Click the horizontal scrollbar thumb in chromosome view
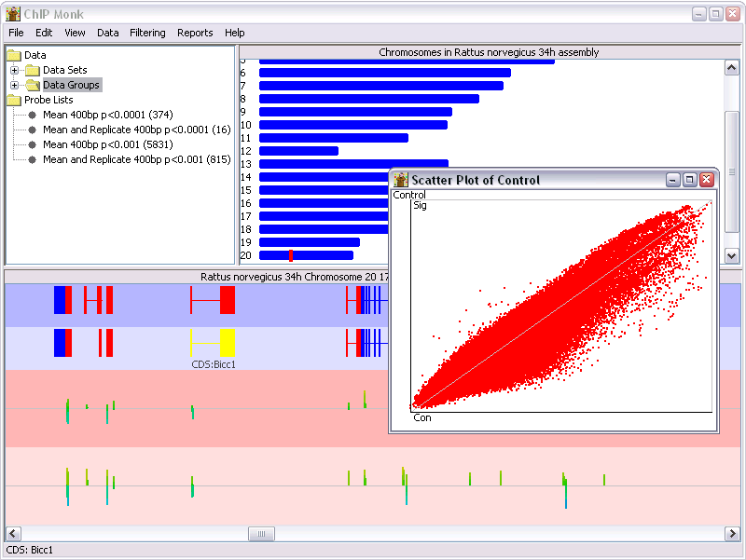This screenshot has height=560, width=746. (x=261, y=534)
